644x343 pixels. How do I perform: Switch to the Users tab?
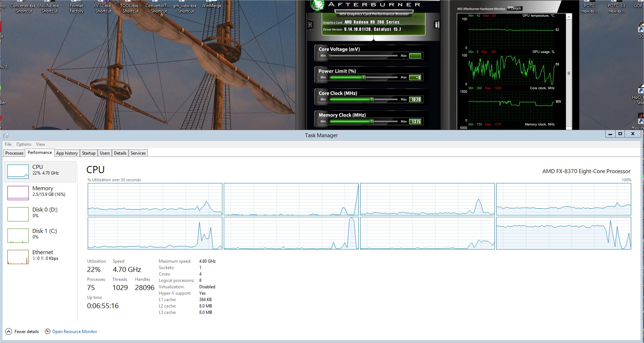(105, 153)
